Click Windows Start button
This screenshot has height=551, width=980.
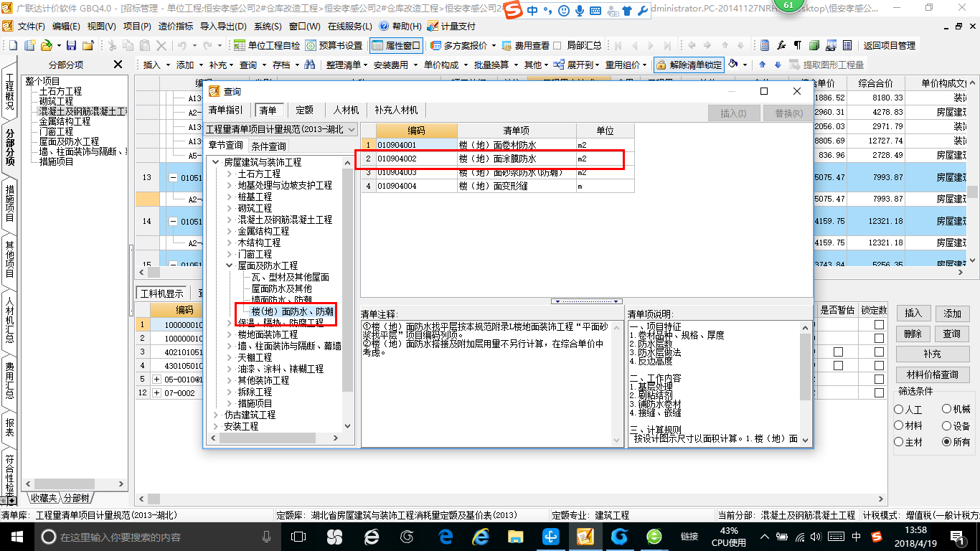pyautogui.click(x=16, y=537)
